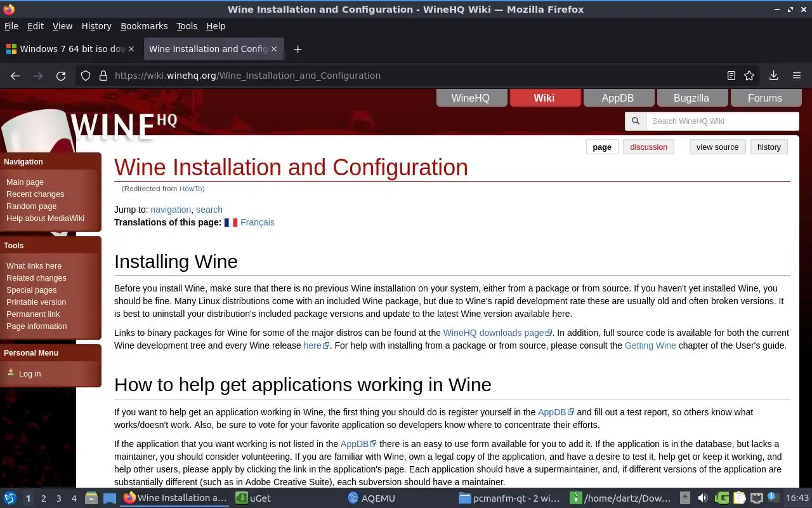Show site security padlock info

coord(103,76)
